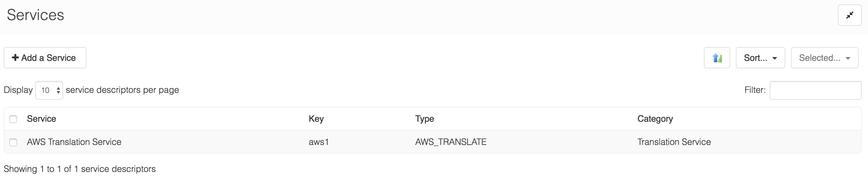
Task: Click the Services page heading
Action: point(35,15)
